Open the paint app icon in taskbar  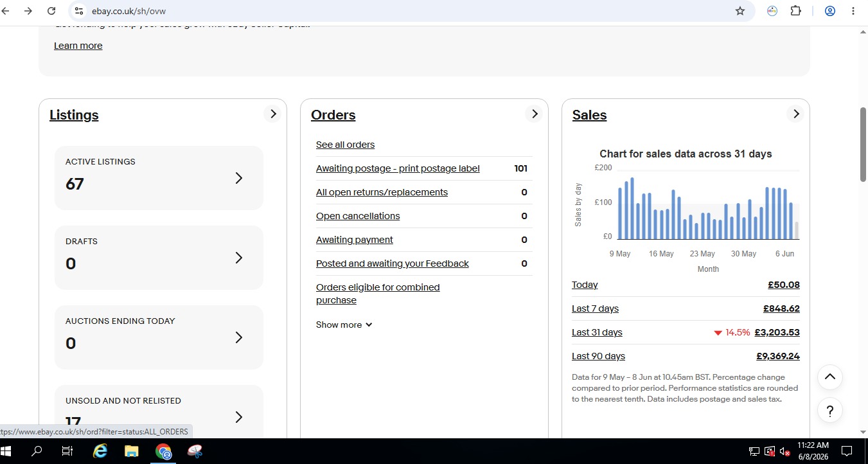tap(195, 451)
